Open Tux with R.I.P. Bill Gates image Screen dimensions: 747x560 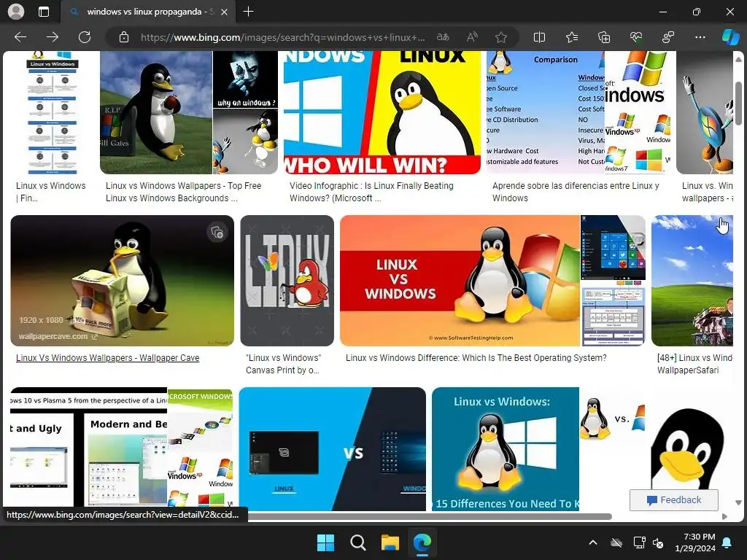point(156,112)
